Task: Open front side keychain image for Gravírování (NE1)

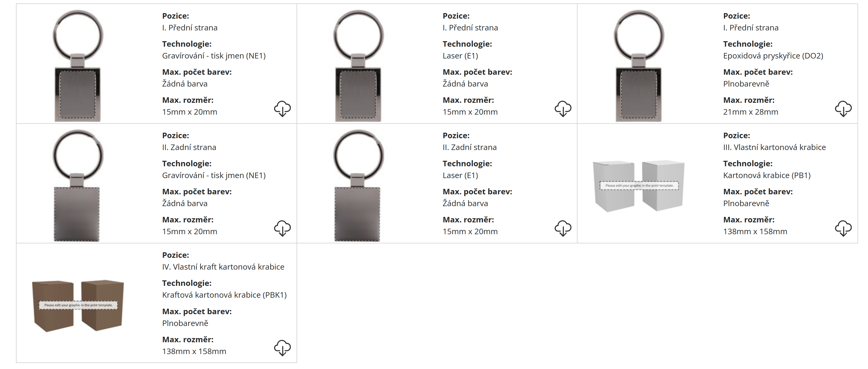Action: (78, 66)
